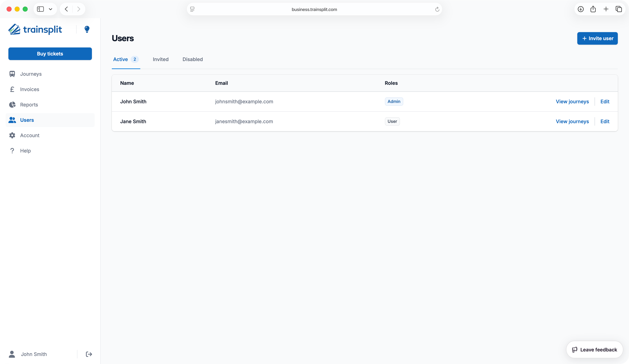Click the Buy tickets button
The image size is (629, 364).
(50, 54)
